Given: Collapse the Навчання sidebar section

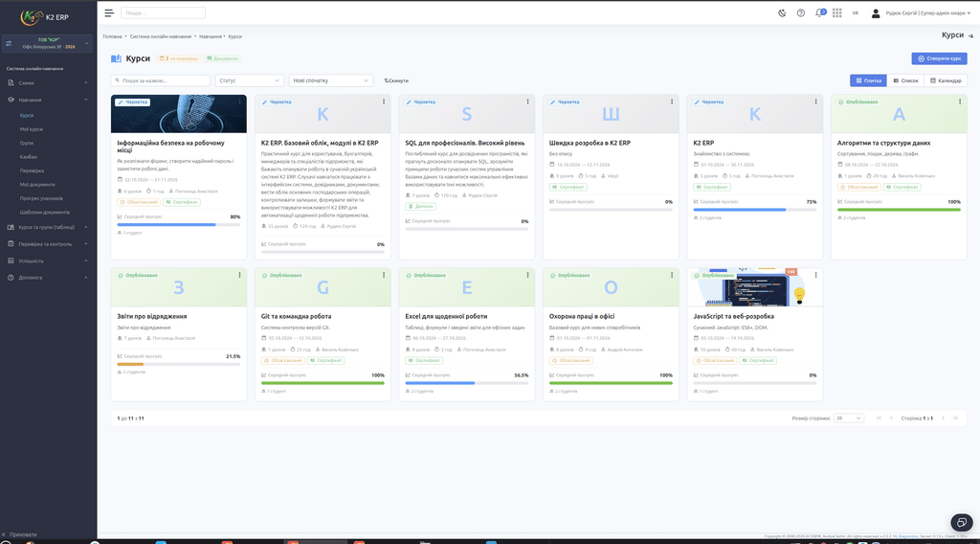Looking at the screenshot, I should 48,100.
